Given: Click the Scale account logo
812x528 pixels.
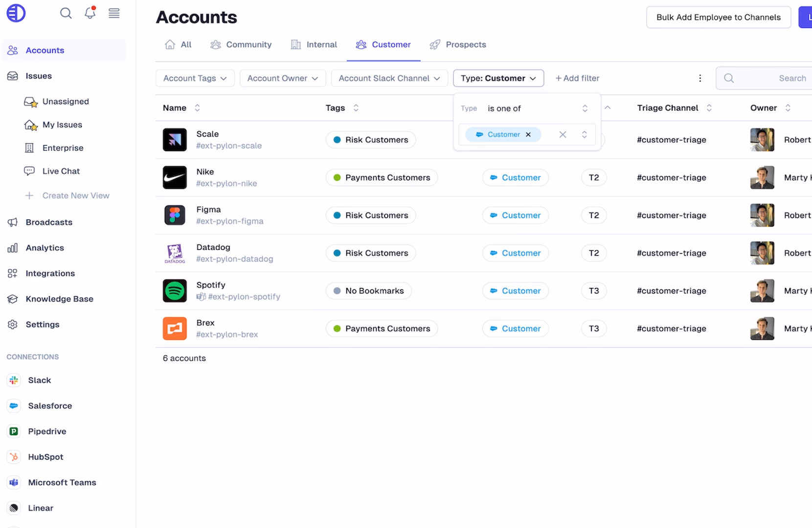Looking at the screenshot, I should 175,140.
